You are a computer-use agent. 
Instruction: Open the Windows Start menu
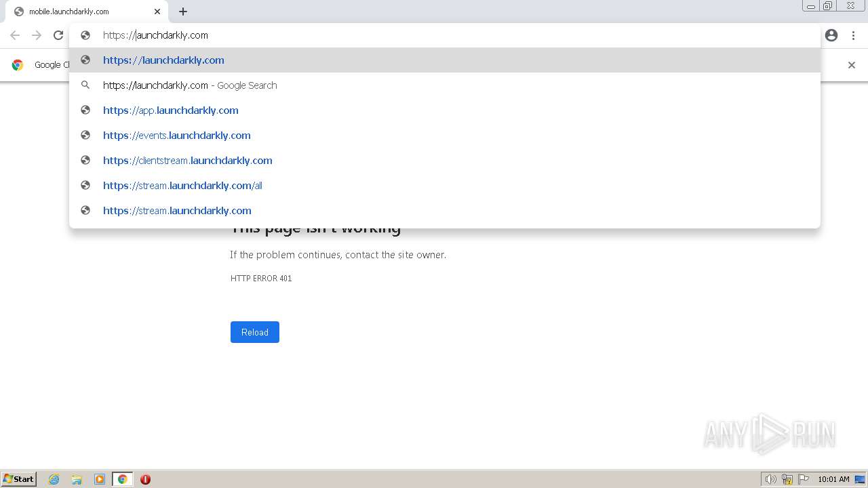18,479
